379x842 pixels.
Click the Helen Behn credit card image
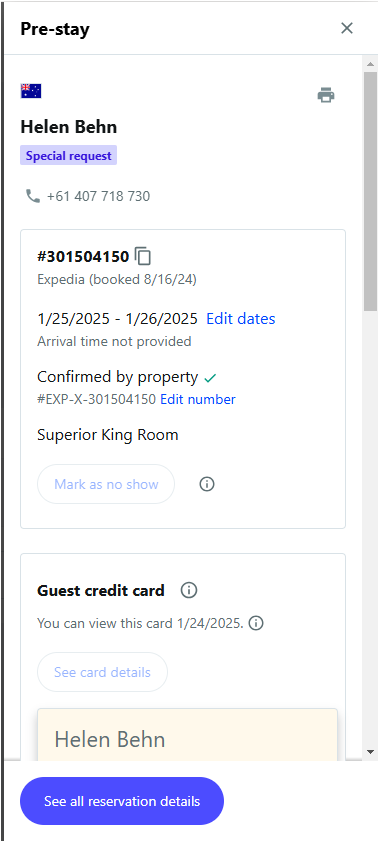click(187, 735)
